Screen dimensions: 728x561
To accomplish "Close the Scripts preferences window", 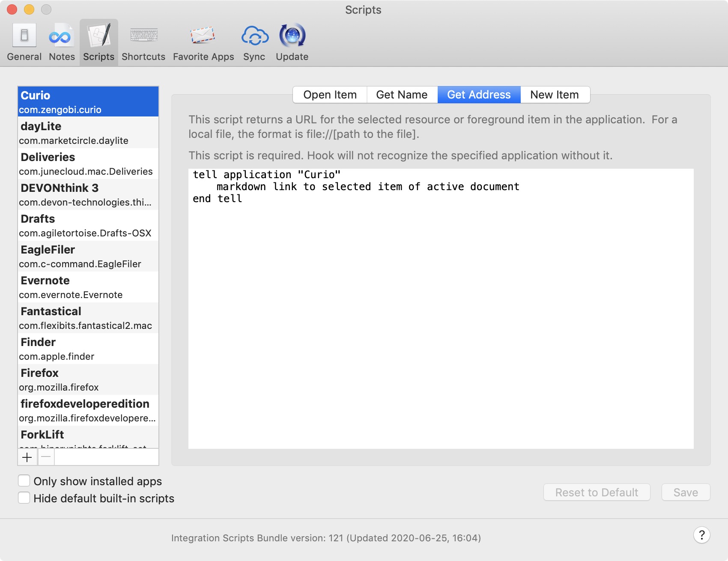I will point(12,9).
